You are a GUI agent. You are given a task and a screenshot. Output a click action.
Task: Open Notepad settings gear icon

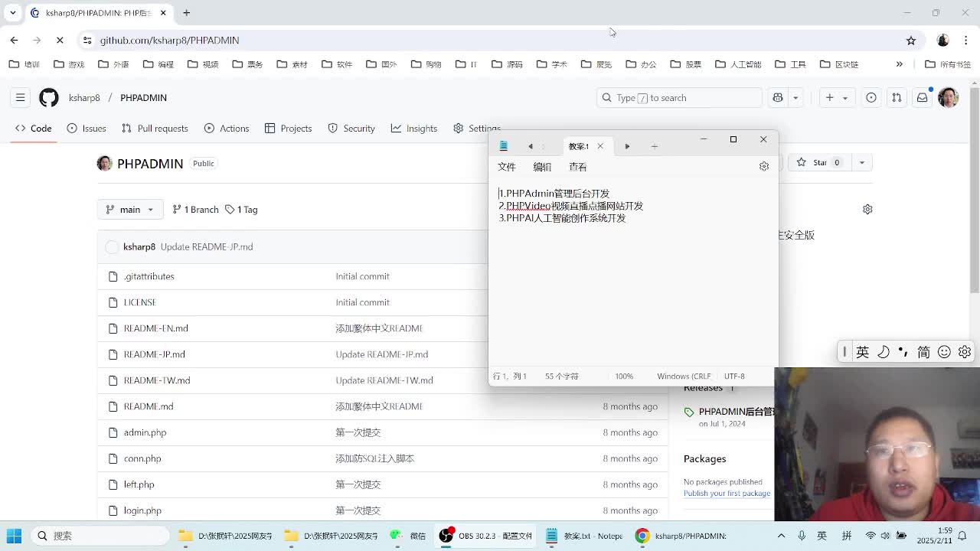(x=763, y=166)
